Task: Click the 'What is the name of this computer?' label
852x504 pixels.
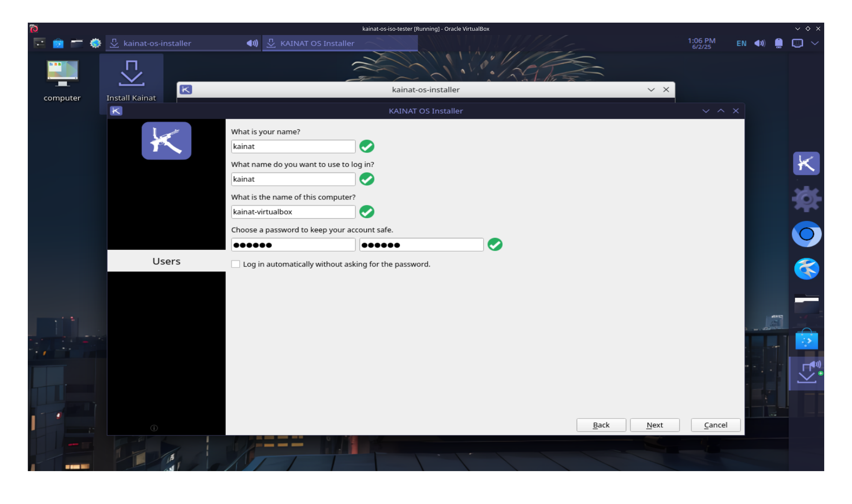Action: [x=293, y=197]
